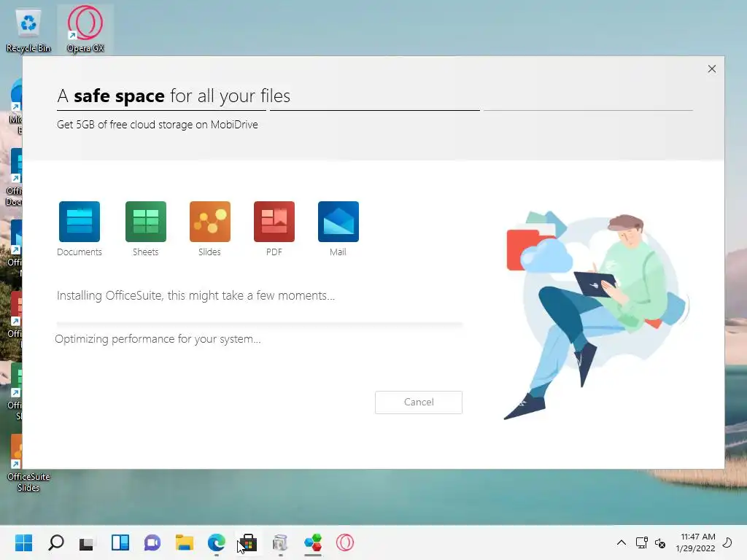Click the green Sheets app icon

click(x=145, y=222)
